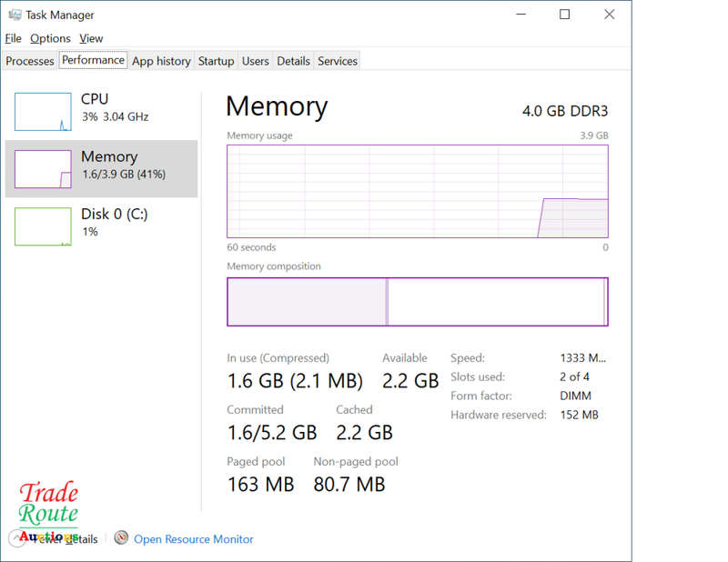
Task: Go to the Startup tab
Action: [216, 61]
